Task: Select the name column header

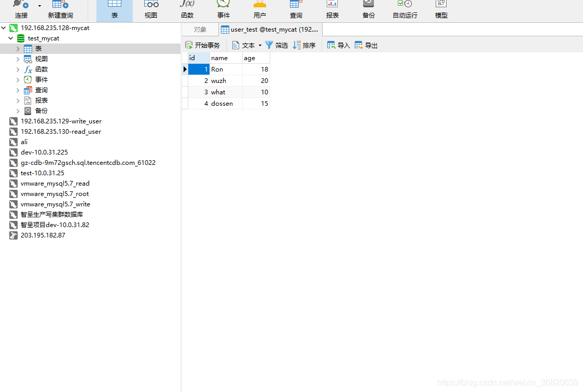Action: pyautogui.click(x=226, y=58)
